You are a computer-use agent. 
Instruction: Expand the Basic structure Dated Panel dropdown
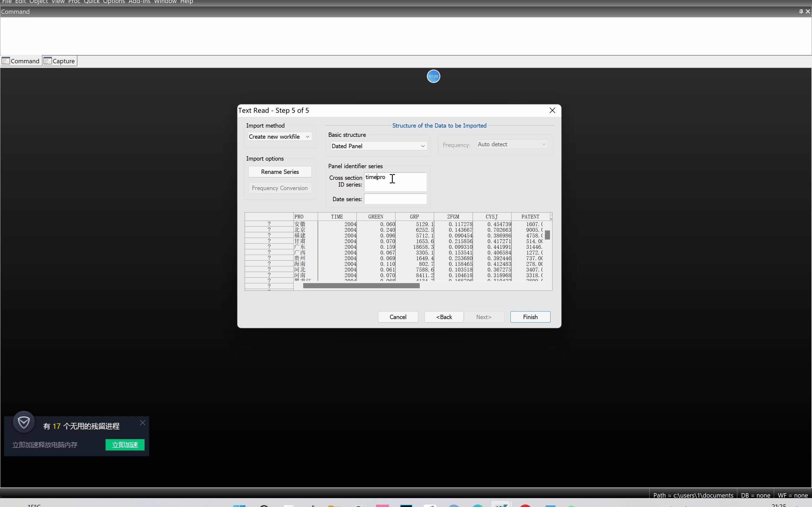[x=378, y=146]
